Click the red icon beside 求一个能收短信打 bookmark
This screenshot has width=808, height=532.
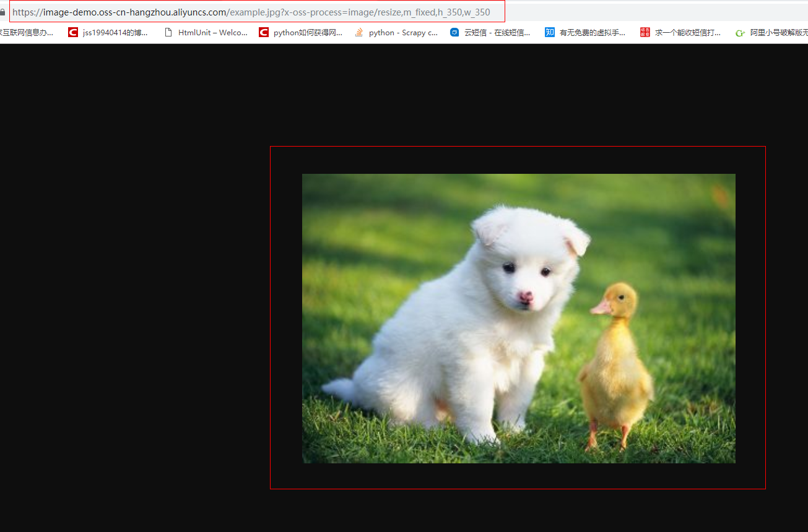644,32
